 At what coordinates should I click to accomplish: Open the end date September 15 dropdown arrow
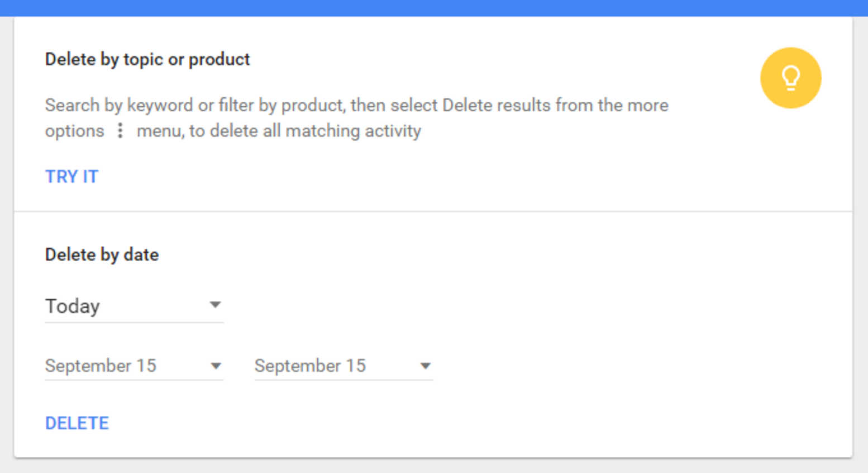[x=425, y=366]
